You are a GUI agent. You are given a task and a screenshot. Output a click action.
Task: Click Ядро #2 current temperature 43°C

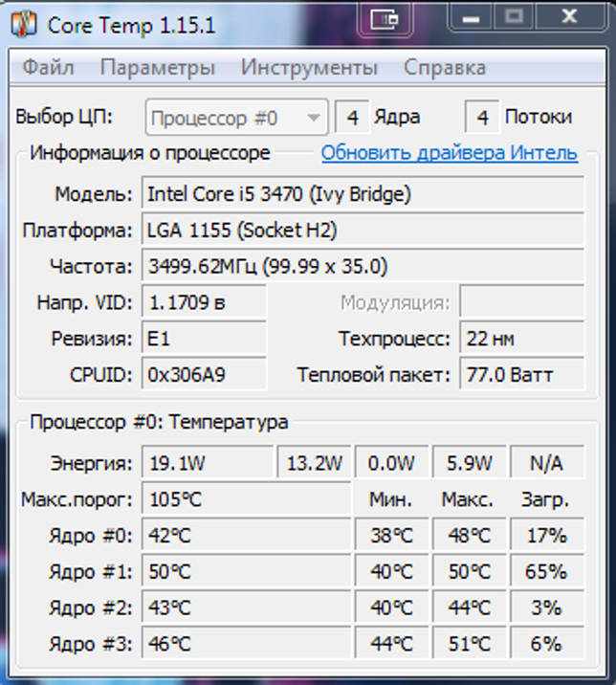tap(246, 608)
